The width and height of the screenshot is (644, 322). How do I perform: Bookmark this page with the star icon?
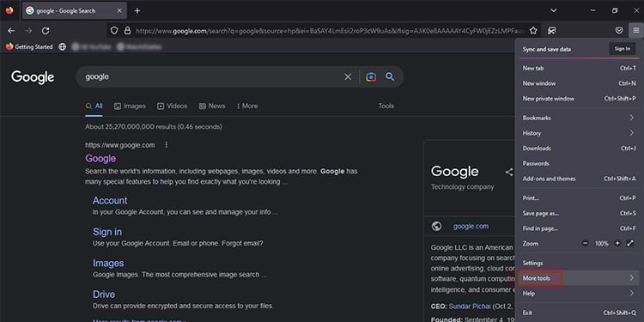pyautogui.click(x=533, y=31)
